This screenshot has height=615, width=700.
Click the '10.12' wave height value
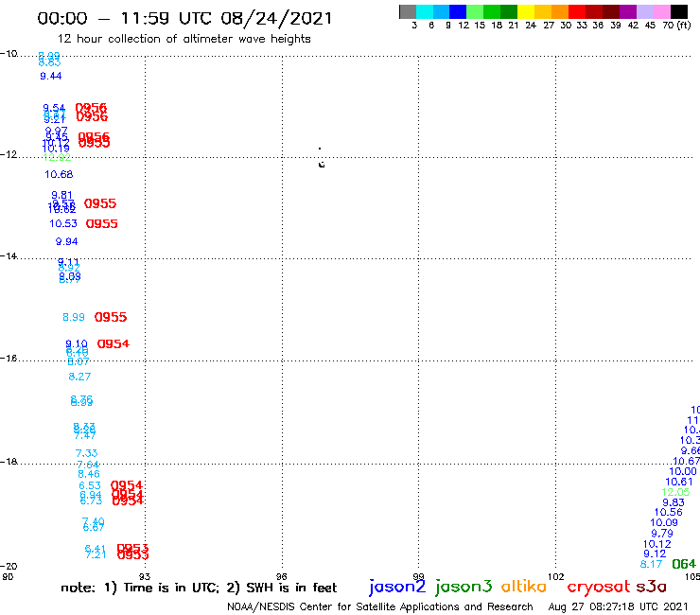click(657, 544)
